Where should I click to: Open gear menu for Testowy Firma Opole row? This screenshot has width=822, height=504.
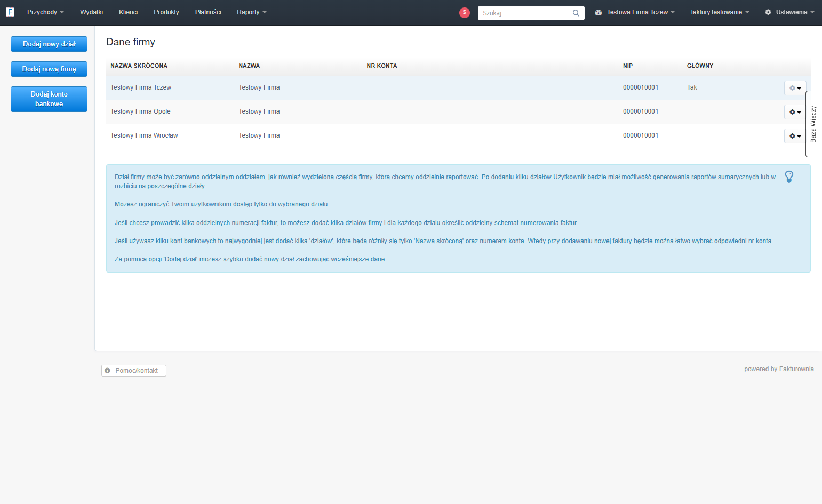click(x=795, y=112)
